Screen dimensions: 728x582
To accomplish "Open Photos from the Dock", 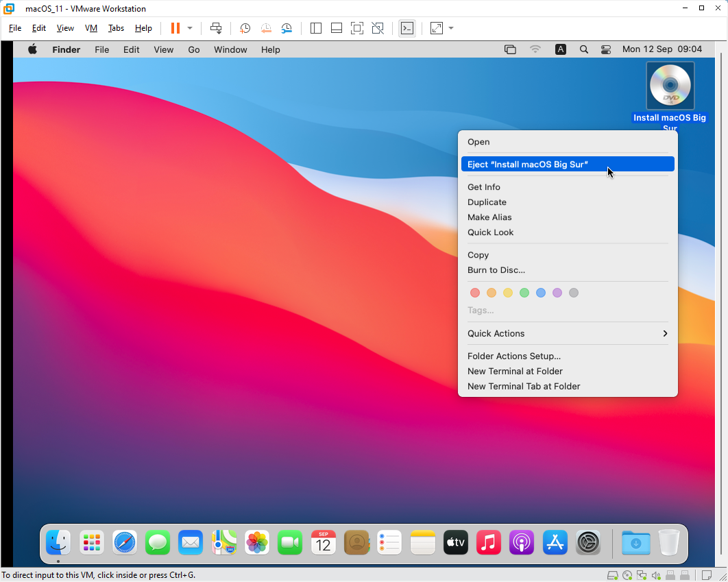I will 257,542.
